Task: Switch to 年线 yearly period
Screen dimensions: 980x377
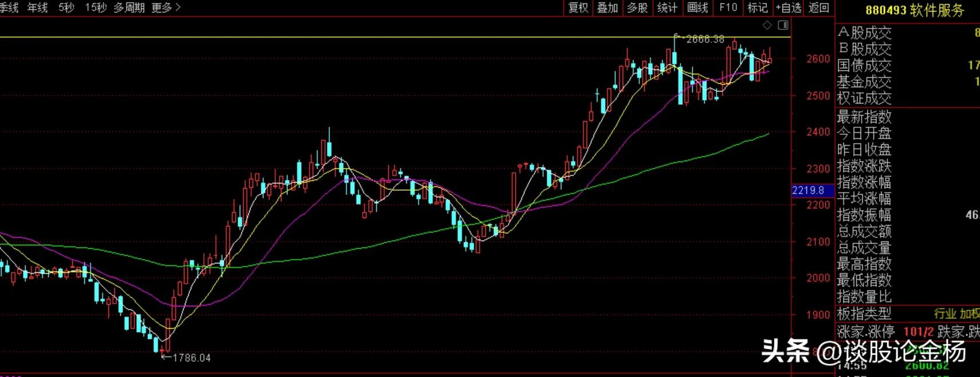Action: [38, 7]
